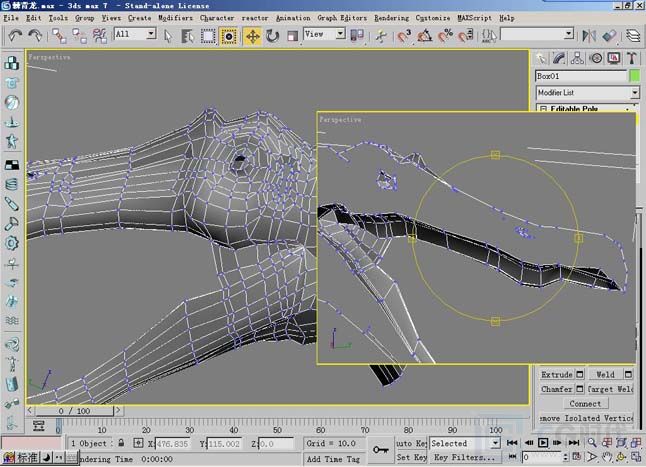This screenshot has width=646, height=467.
Task: Click the Undo arrow icon
Action: [15, 35]
